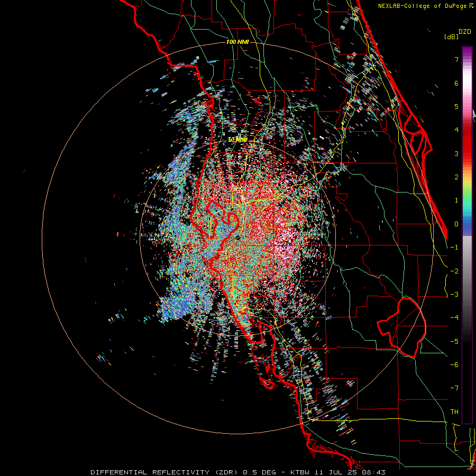Select the 3 dB tick label on scale

[x=456, y=153]
